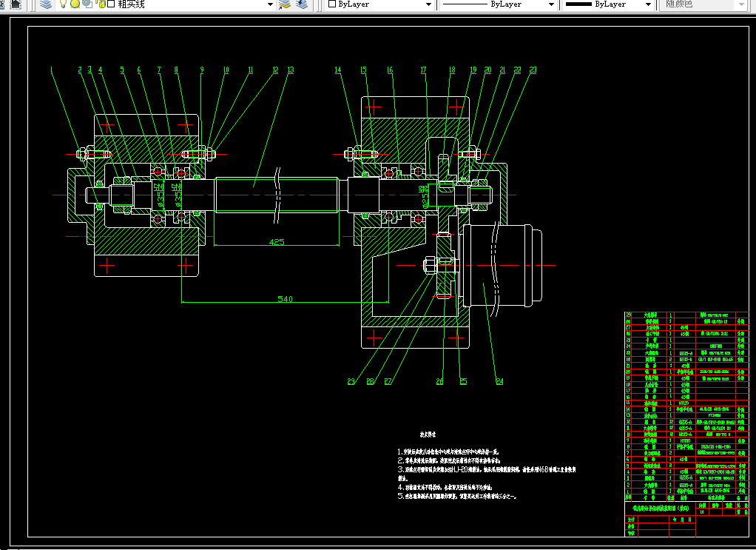The width and height of the screenshot is (756, 550).
Task: Click part callout number 17 above the drawing
Action: click(x=424, y=70)
